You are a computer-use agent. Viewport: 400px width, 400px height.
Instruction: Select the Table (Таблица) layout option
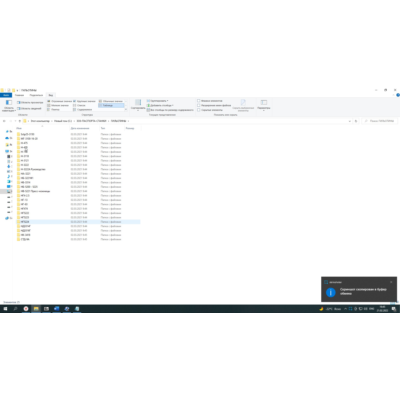click(x=111, y=105)
